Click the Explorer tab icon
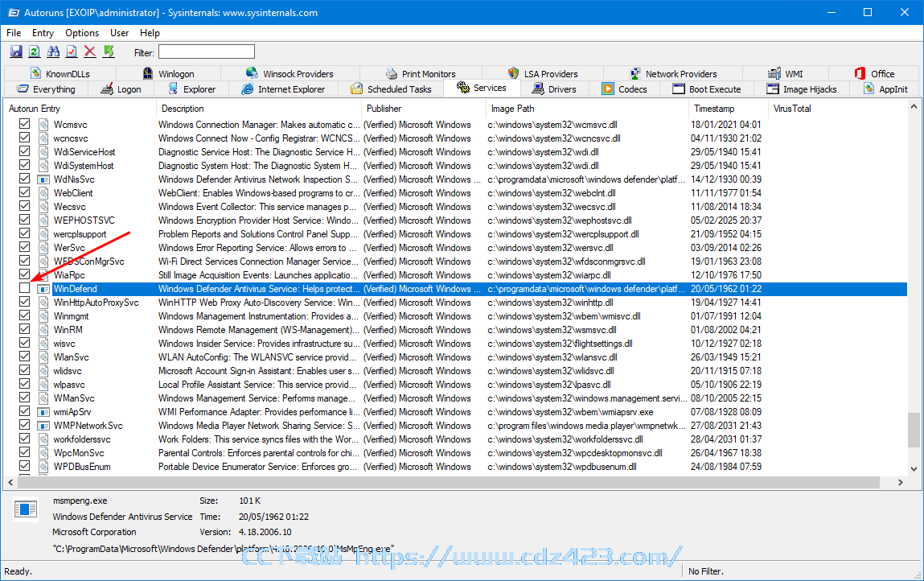This screenshot has width=924, height=581. (173, 89)
